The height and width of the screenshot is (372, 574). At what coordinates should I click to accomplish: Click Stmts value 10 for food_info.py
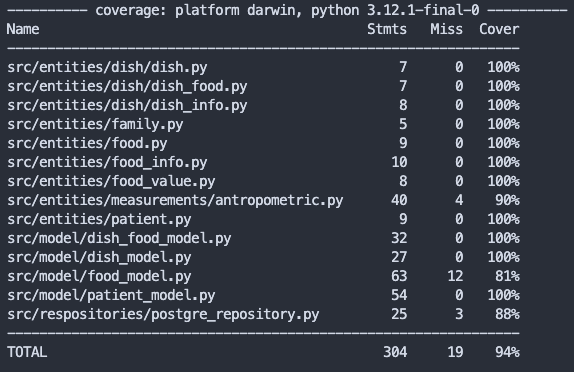click(x=399, y=162)
